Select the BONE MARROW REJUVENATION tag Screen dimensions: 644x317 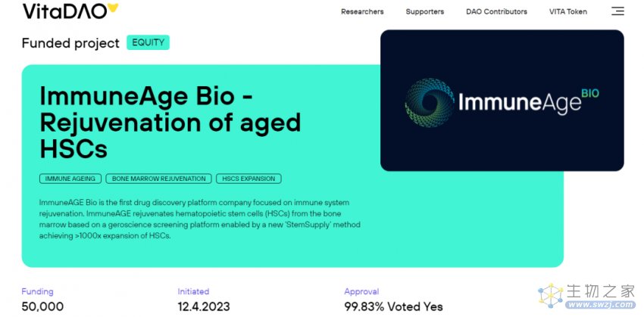[158, 179]
